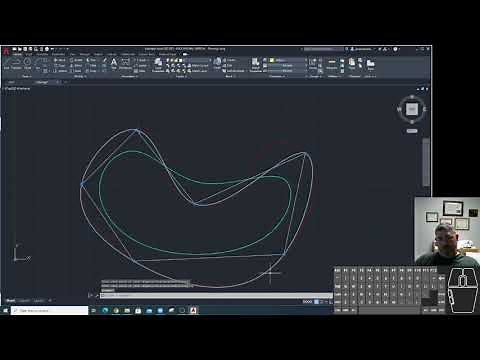Select the Measure tool
This screenshot has width=480, height=360.
(x=332, y=63)
